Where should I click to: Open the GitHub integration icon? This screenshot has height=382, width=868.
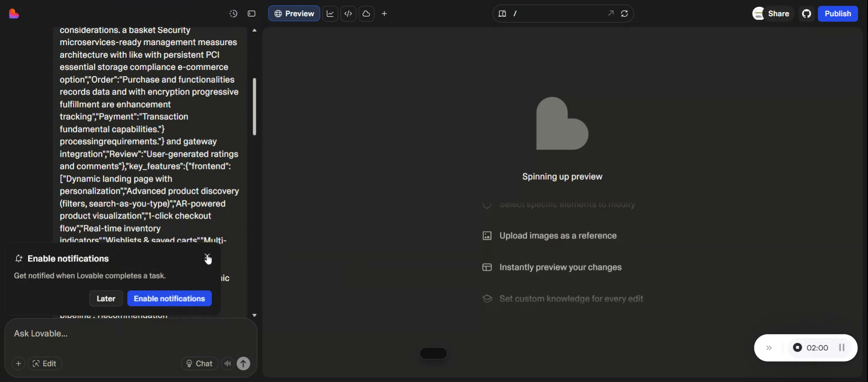[x=807, y=14]
